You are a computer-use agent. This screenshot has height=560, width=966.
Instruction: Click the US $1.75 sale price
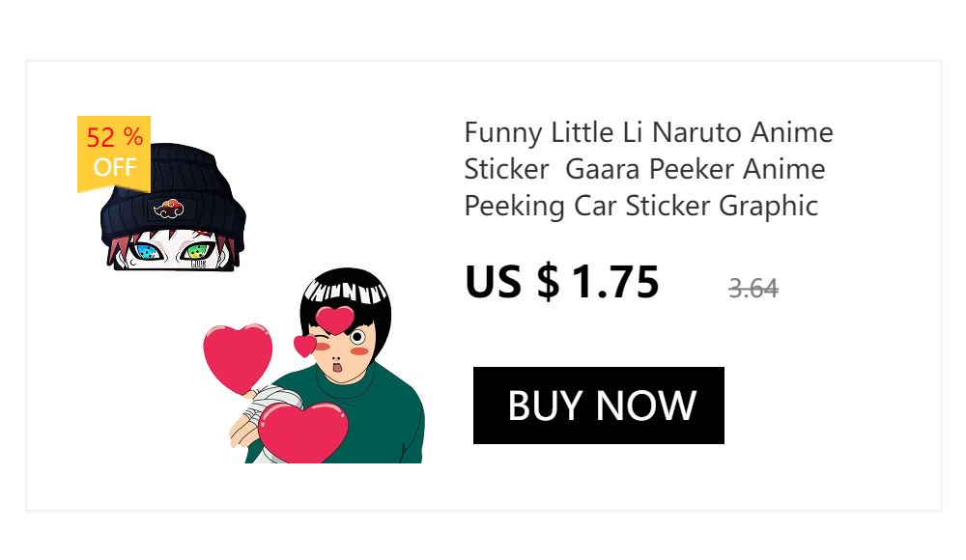pyautogui.click(x=561, y=281)
